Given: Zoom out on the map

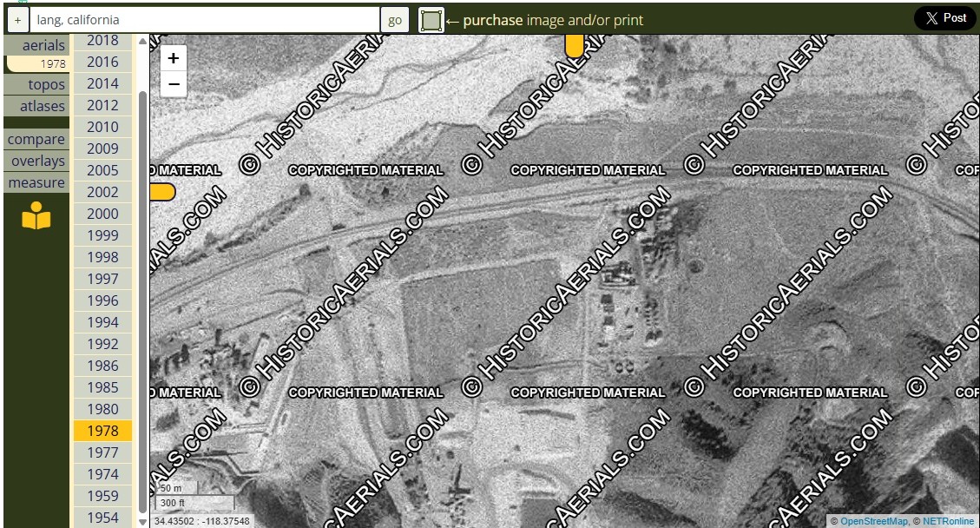Looking at the screenshot, I should [174, 84].
